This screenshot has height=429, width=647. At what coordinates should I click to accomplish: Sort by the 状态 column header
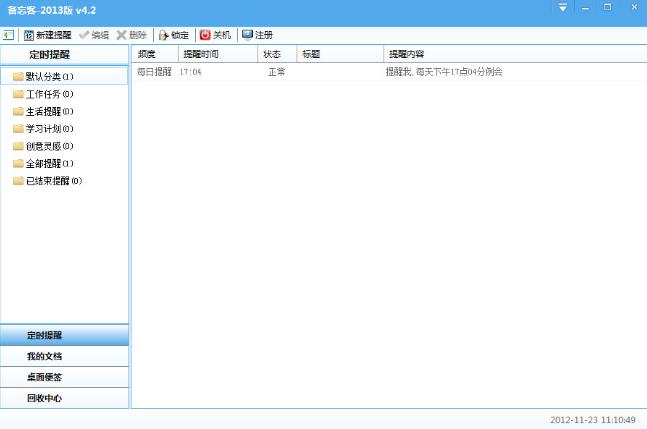pyautogui.click(x=277, y=54)
